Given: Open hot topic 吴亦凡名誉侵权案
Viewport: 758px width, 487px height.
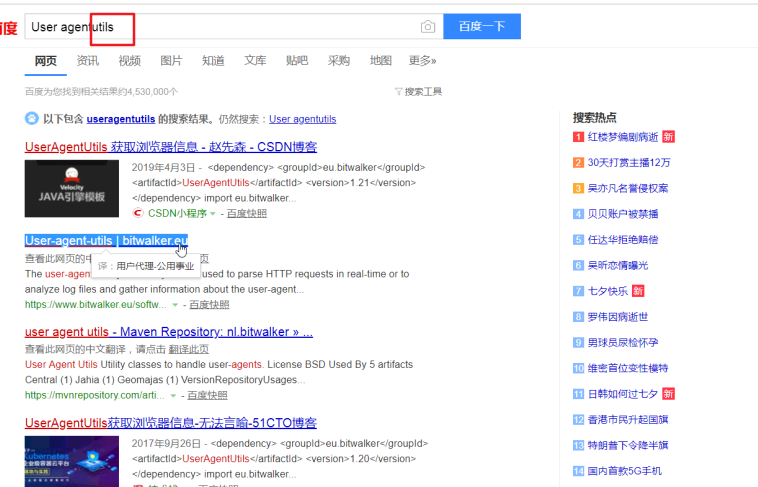Looking at the screenshot, I should pos(627,188).
